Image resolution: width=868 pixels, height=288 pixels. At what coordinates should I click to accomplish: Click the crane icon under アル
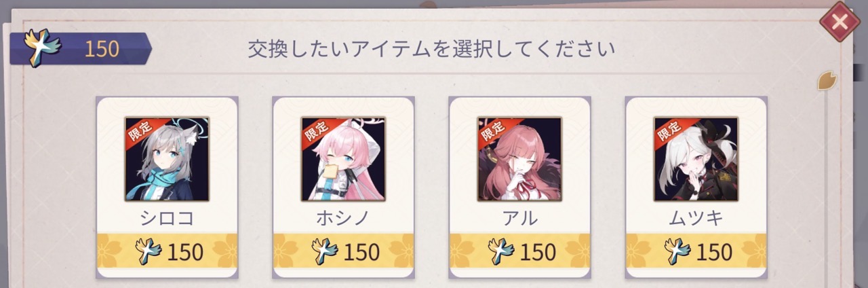(501, 251)
